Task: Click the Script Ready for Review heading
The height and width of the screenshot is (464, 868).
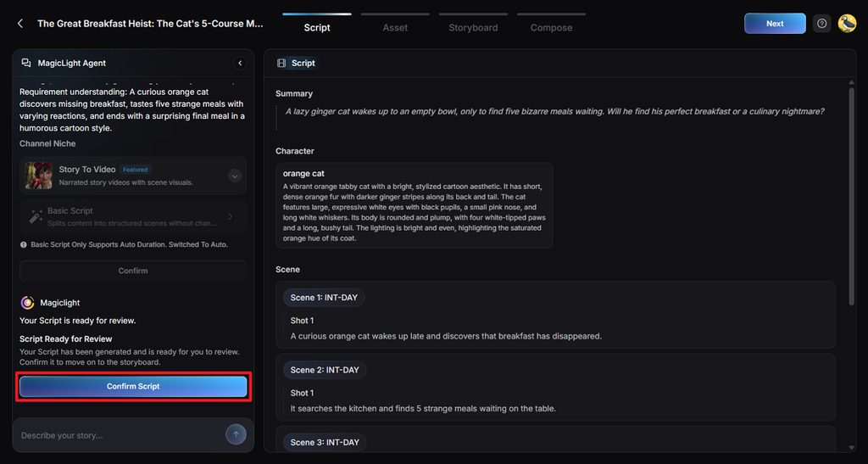Action: tap(66, 338)
